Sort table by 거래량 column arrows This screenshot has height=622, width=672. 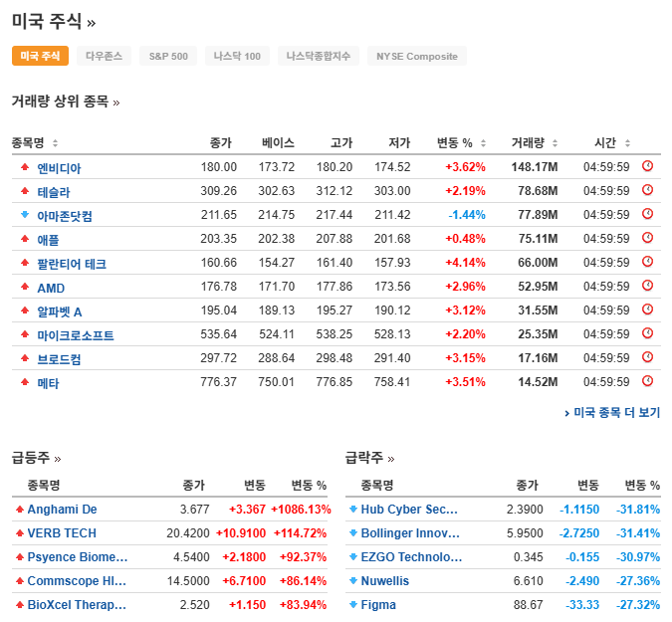(555, 143)
